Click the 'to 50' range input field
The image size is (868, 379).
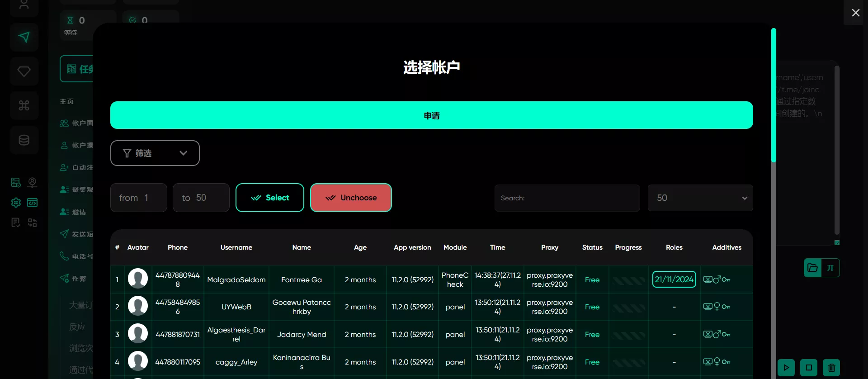(x=201, y=198)
